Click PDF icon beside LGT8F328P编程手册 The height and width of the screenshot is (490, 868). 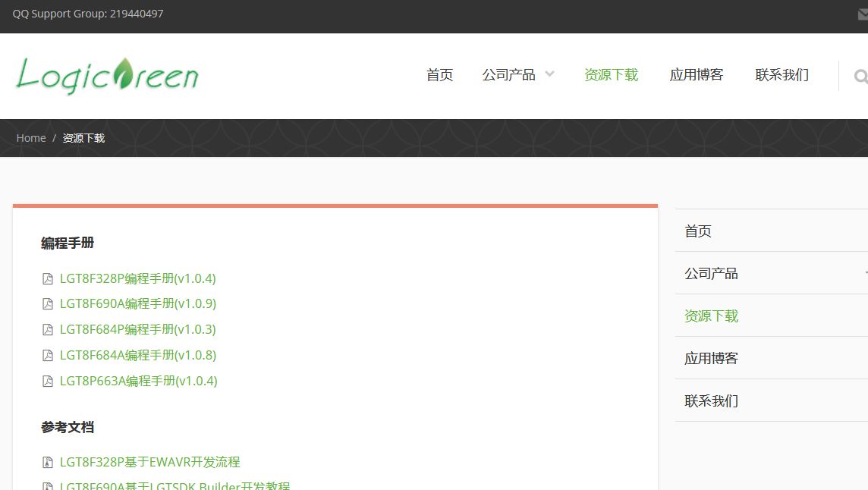[48, 278]
